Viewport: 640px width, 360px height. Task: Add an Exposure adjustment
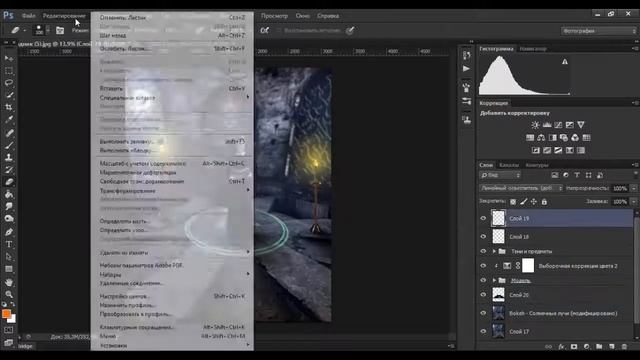click(569, 125)
